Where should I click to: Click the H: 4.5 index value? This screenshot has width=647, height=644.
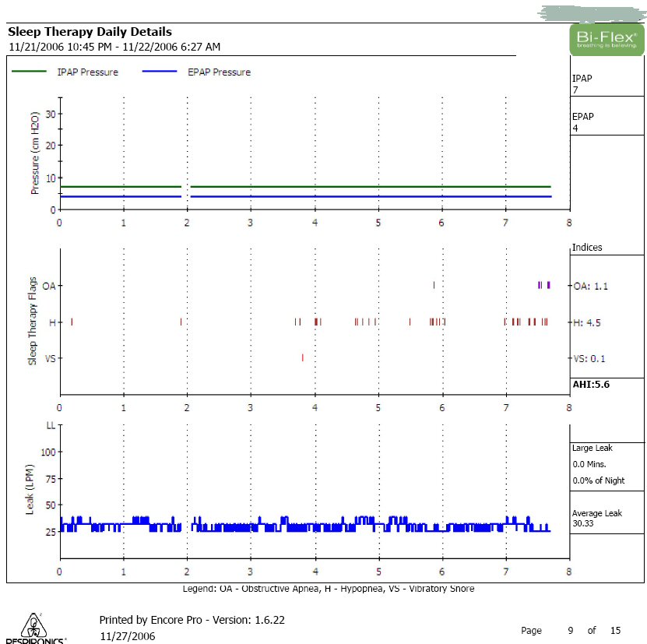tap(587, 322)
